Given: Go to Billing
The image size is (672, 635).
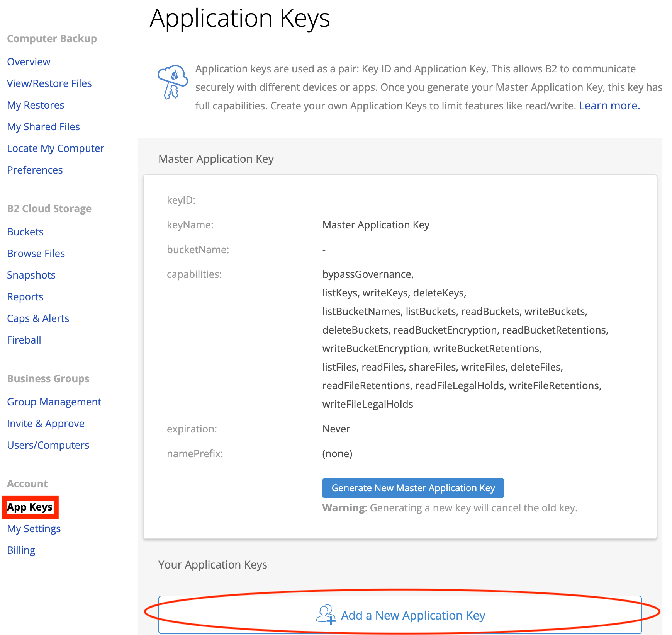Looking at the screenshot, I should pyautogui.click(x=21, y=550).
